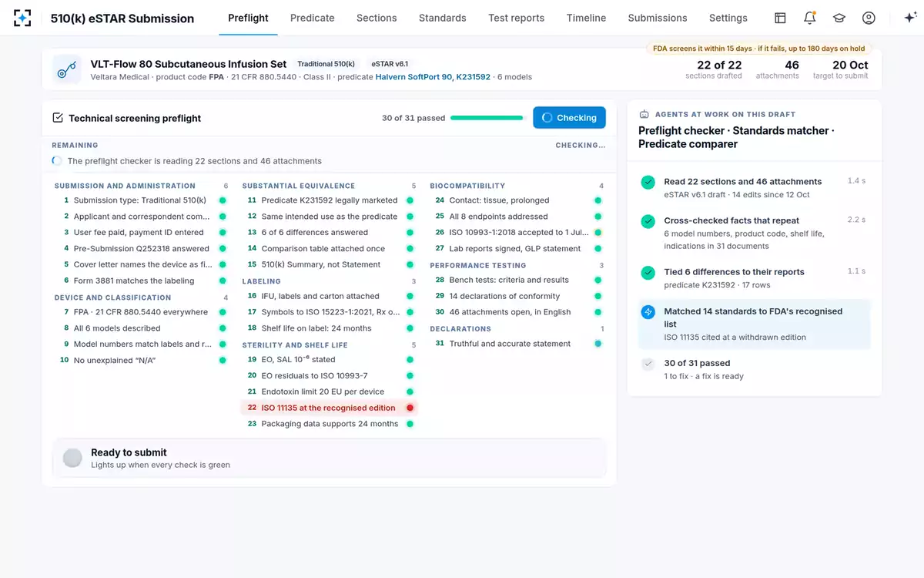Click the 20 Oct target to submit
The height and width of the screenshot is (578, 924).
coord(840,69)
